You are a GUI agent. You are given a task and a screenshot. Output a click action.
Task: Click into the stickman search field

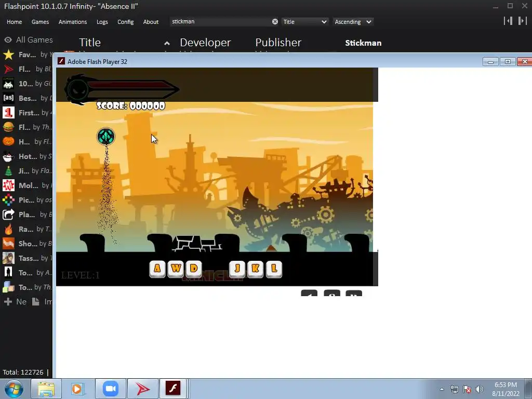point(220,22)
